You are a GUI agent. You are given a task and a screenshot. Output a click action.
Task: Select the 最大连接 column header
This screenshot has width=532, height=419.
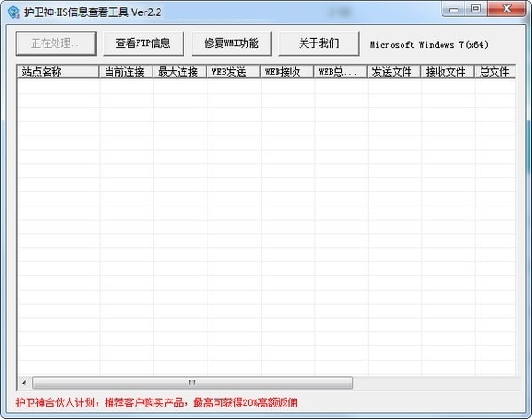coord(179,73)
